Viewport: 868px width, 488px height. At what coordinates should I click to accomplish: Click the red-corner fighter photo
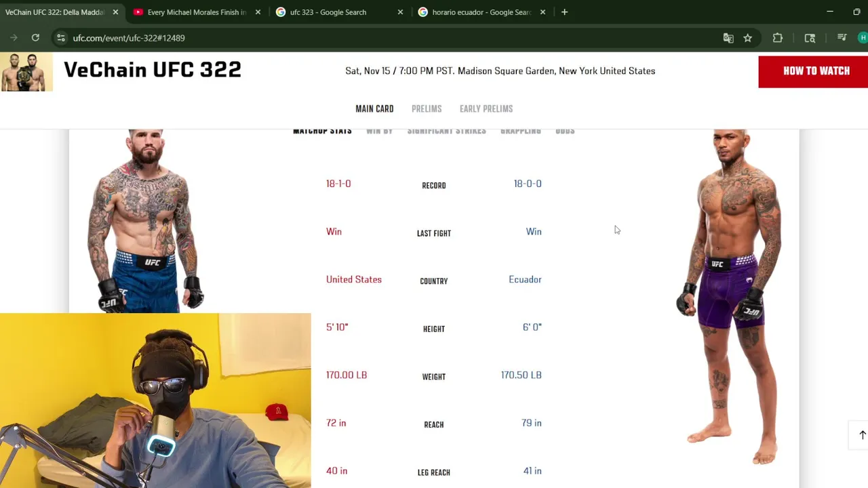pos(144,220)
